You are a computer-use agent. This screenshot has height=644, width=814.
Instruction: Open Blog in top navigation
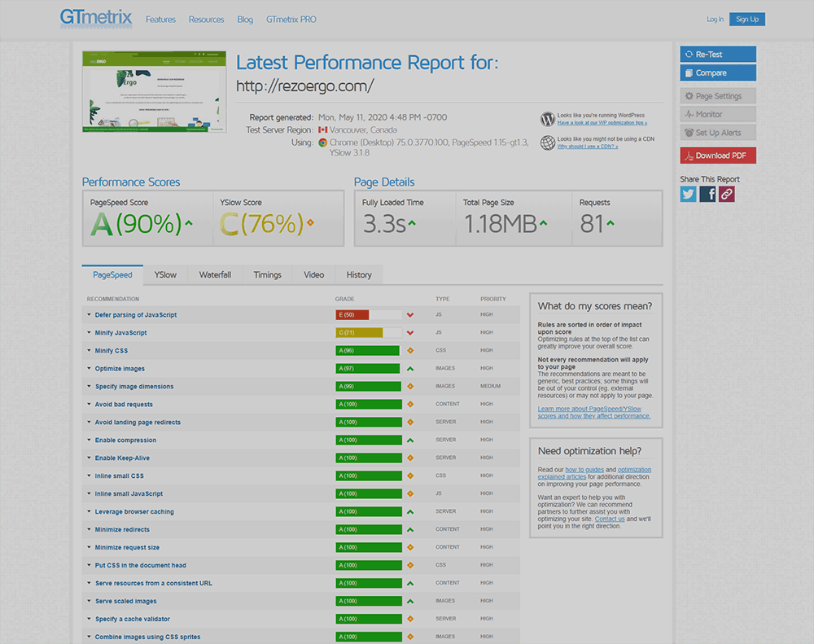click(x=245, y=20)
